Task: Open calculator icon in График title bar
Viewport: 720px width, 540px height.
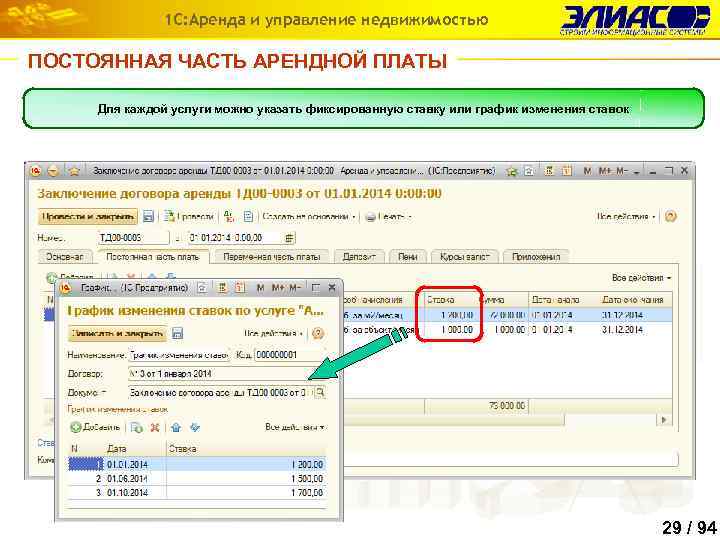Action: coord(223,288)
